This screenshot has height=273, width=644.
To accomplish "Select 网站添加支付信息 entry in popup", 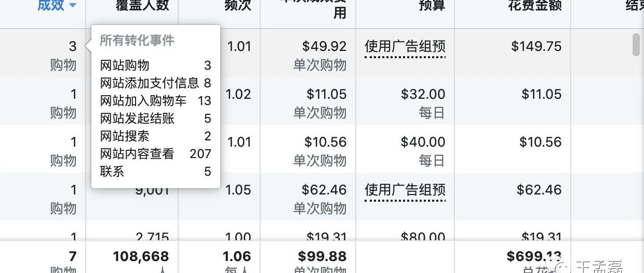I will 156,83.
